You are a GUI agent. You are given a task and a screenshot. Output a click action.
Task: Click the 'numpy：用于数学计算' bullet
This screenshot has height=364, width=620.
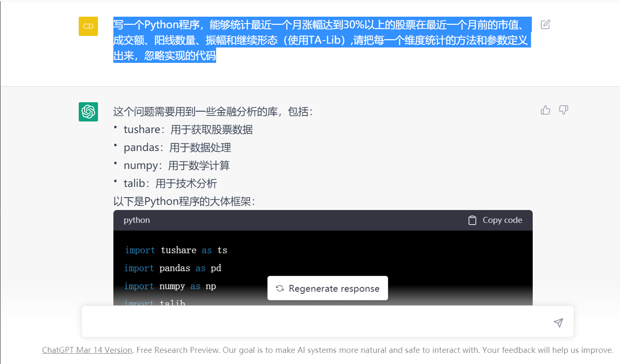[x=176, y=166]
